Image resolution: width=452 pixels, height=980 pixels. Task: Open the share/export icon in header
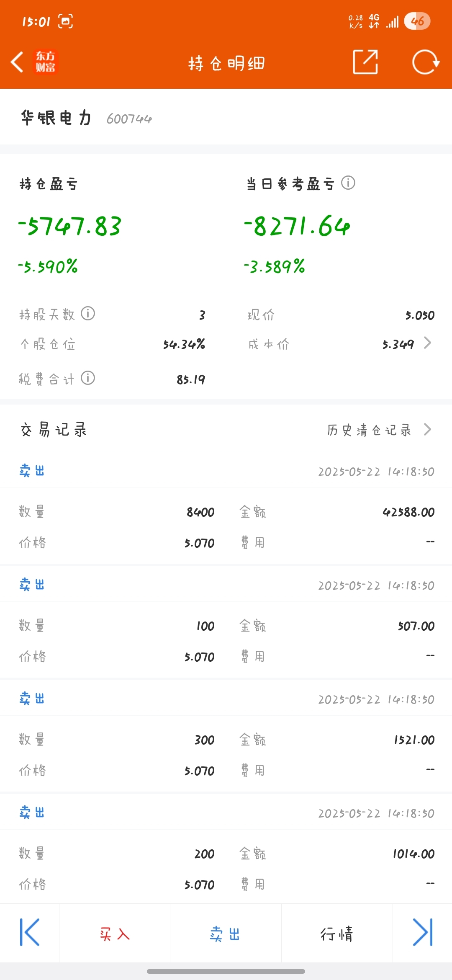(x=365, y=62)
